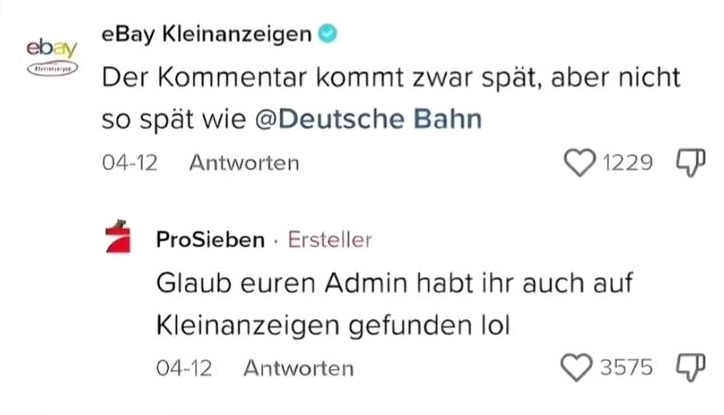Reply to ProSieben's comment via Antworten
The width and height of the screenshot is (724, 415).
click(x=298, y=368)
